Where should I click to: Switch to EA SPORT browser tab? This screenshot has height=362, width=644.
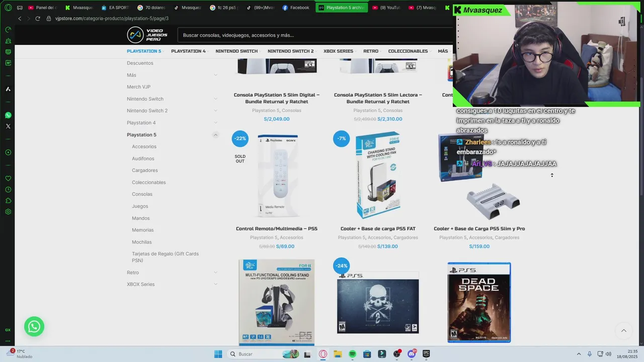(115, 8)
